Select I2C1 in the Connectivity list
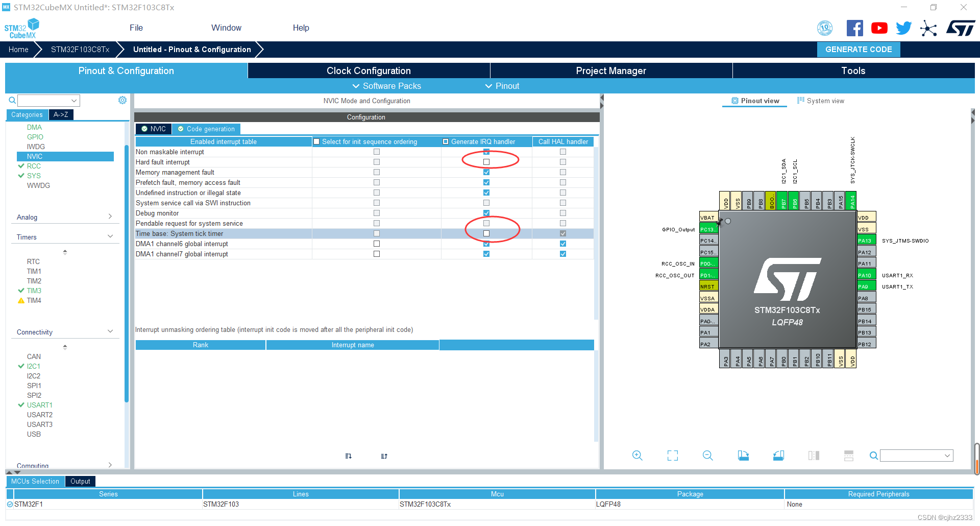 pos(33,366)
